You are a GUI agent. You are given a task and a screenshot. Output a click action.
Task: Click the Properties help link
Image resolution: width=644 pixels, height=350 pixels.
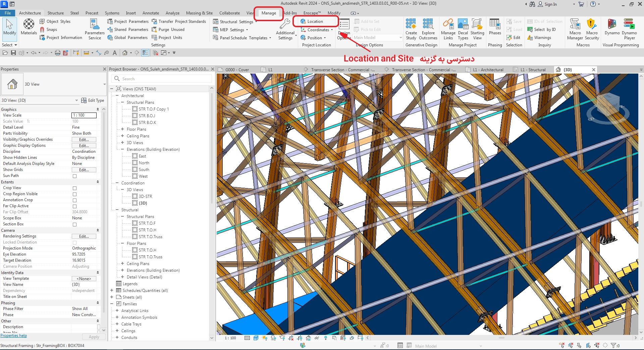(14, 336)
